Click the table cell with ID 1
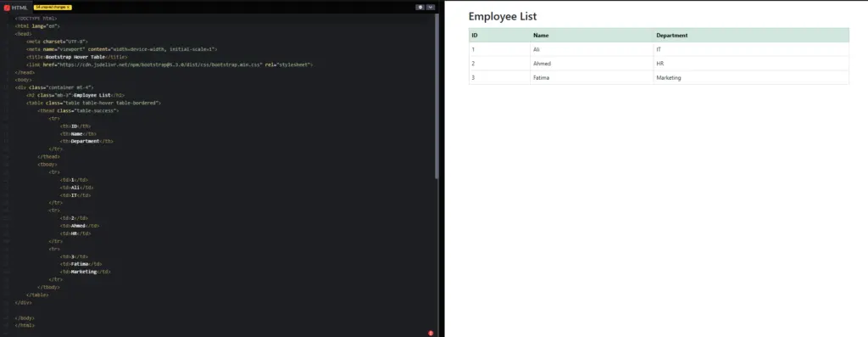 pos(499,49)
